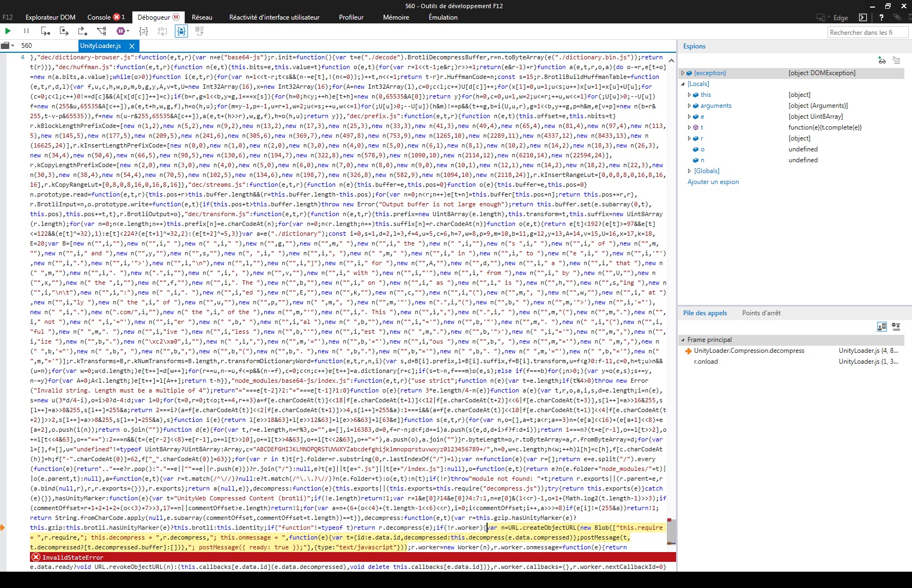This screenshot has height=588, width=912.
Task: Collapse the [Locals] section
Action: tap(683, 84)
